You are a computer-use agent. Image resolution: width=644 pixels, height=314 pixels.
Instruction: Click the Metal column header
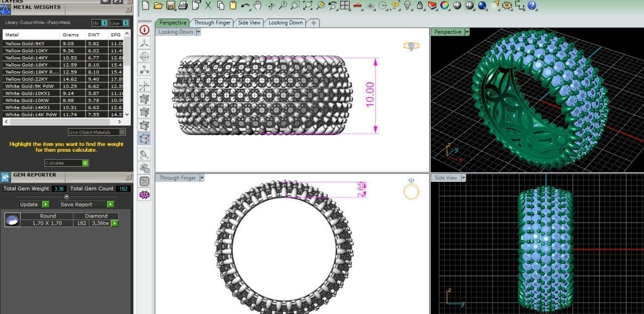coord(31,35)
